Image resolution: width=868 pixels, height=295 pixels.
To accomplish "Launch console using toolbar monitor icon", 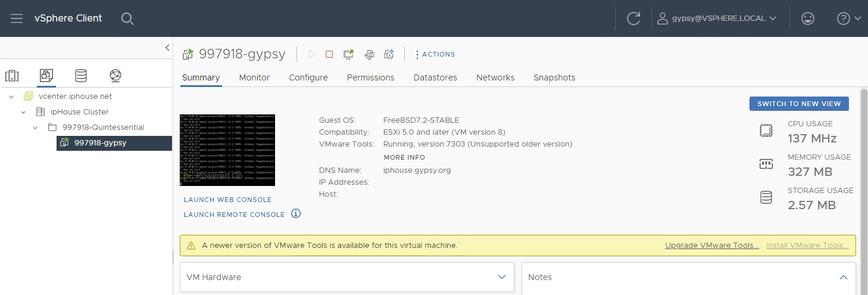I will pyautogui.click(x=349, y=54).
